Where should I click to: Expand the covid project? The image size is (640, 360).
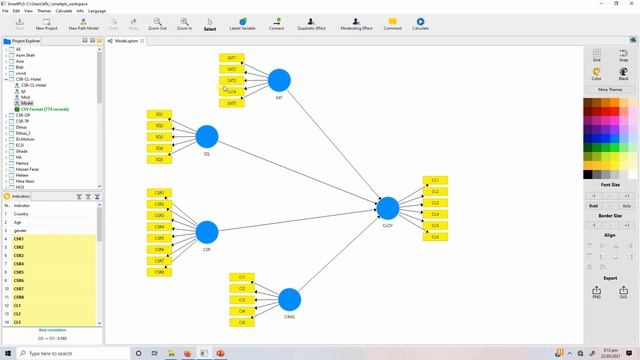pos(6,73)
